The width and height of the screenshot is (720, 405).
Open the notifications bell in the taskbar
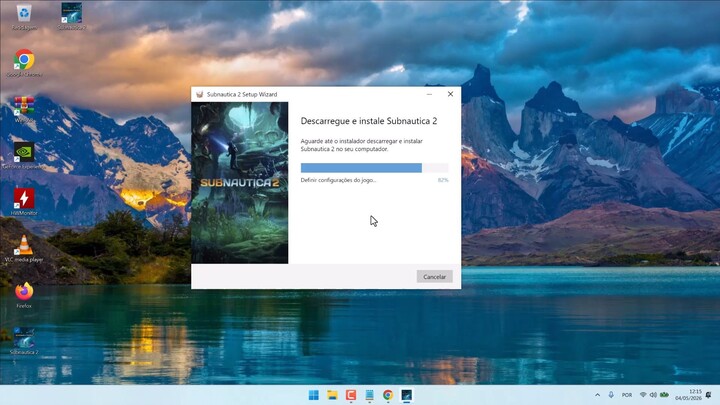tap(709, 395)
